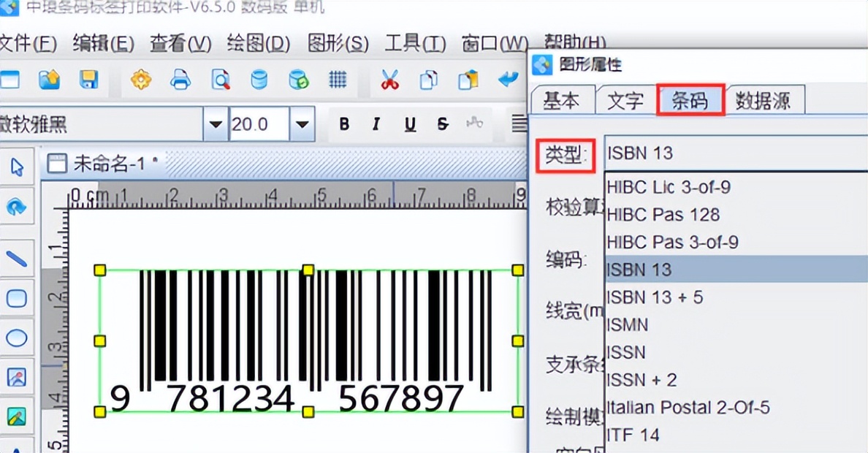
Task: Apply italic formatting with the I icon
Action: tap(376, 124)
